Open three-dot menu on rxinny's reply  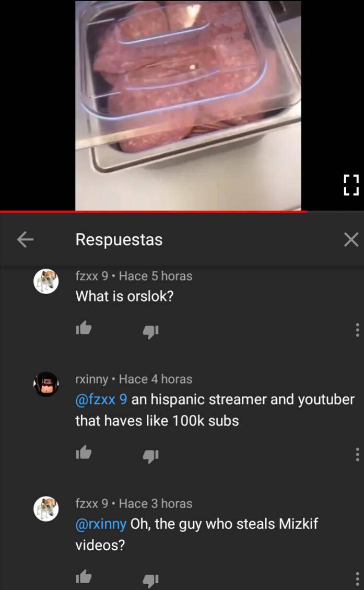point(357,455)
